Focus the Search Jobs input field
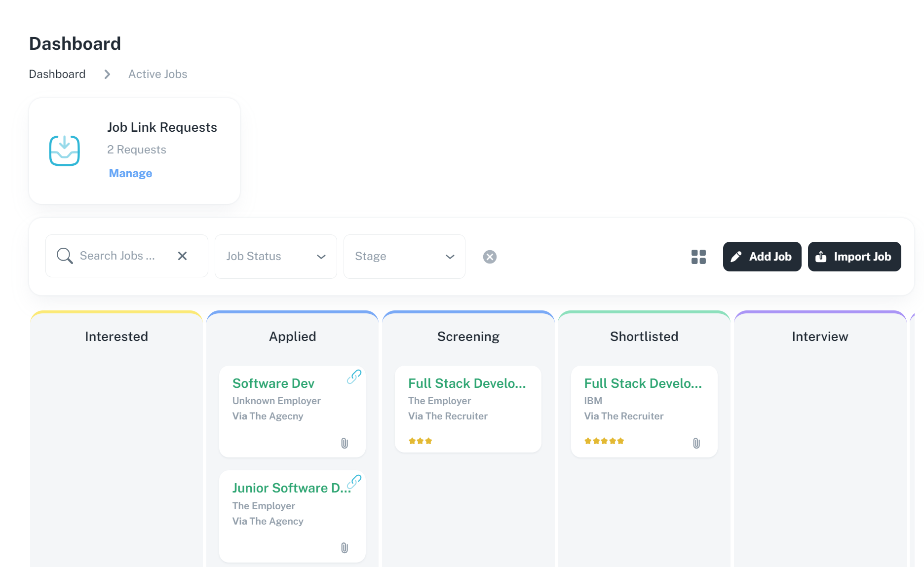924x567 pixels. pyautogui.click(x=118, y=256)
